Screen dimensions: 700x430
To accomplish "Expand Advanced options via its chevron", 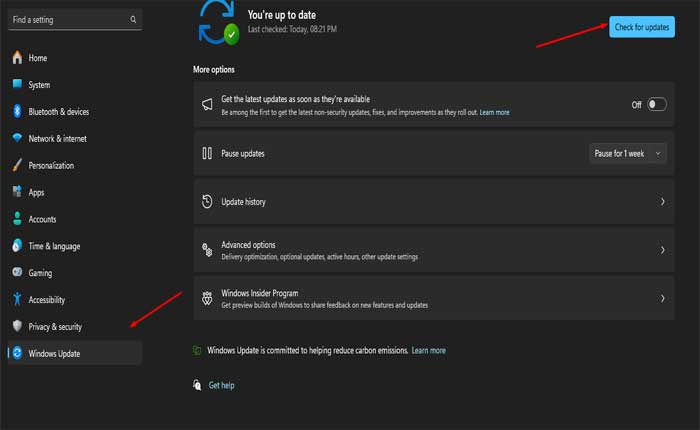I will click(662, 250).
